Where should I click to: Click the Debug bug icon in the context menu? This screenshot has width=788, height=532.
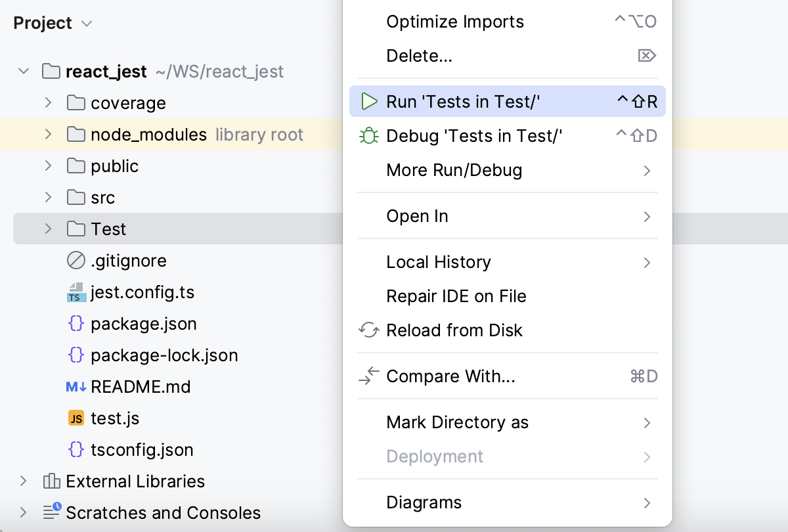click(x=370, y=136)
